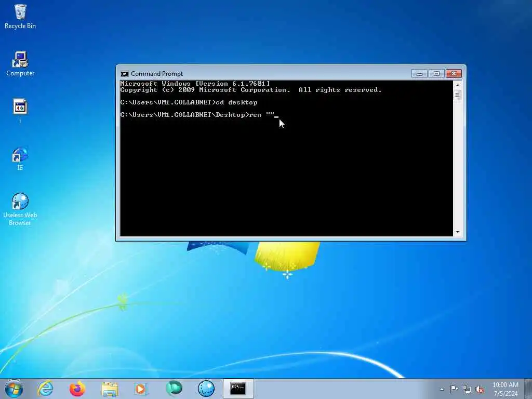Click the green chat-bubble taskbar icon
532x399 pixels.
pos(174,389)
